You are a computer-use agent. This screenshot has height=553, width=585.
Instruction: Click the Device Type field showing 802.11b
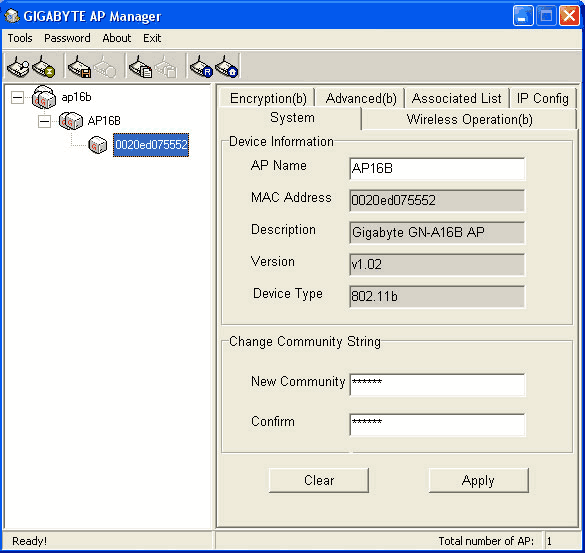click(x=437, y=297)
